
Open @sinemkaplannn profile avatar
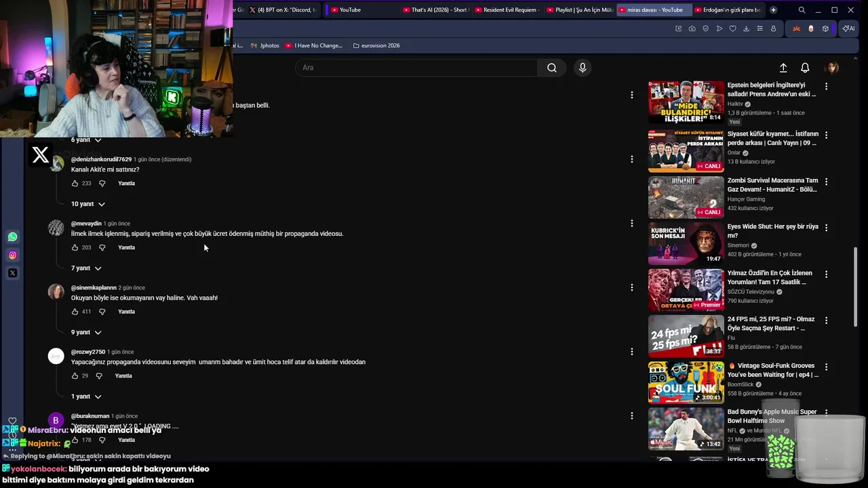[x=56, y=292]
